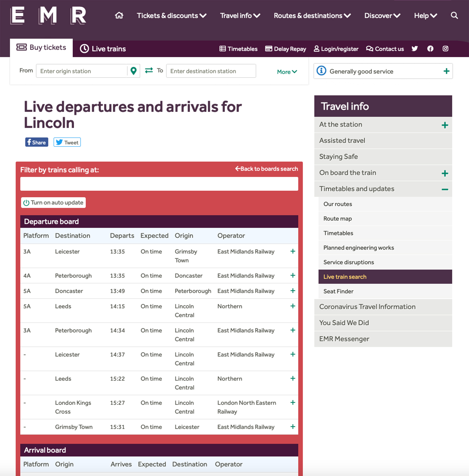Click the EMR logo
The image size is (469, 476).
click(48, 15)
